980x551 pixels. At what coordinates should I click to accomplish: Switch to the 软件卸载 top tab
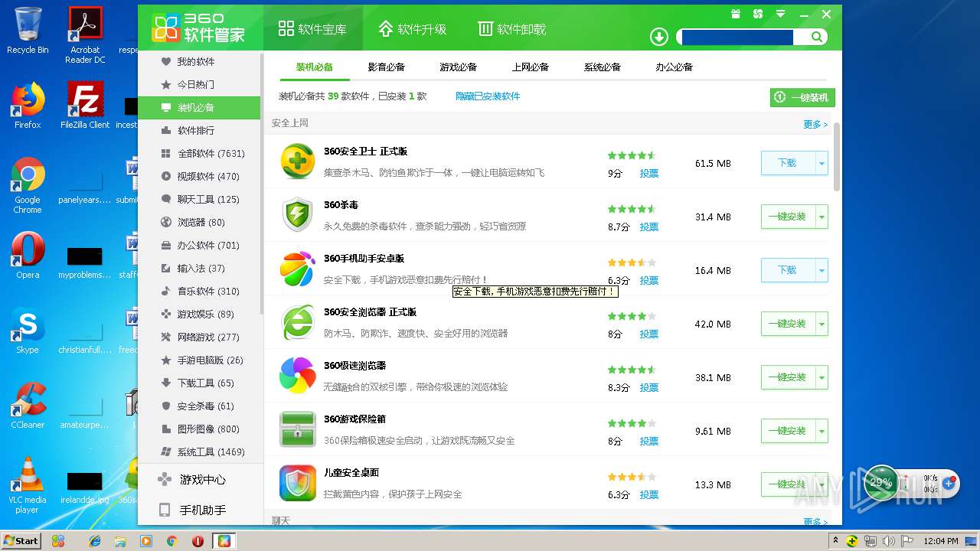[x=511, y=29]
